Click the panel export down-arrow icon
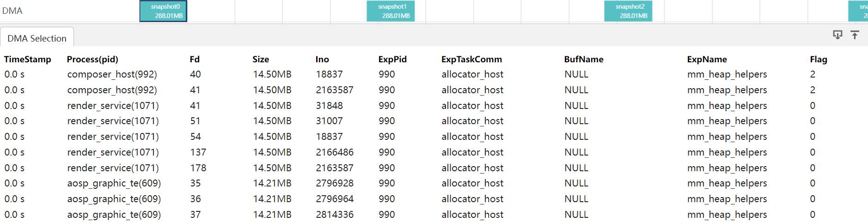868x222 pixels. pyautogui.click(x=837, y=35)
